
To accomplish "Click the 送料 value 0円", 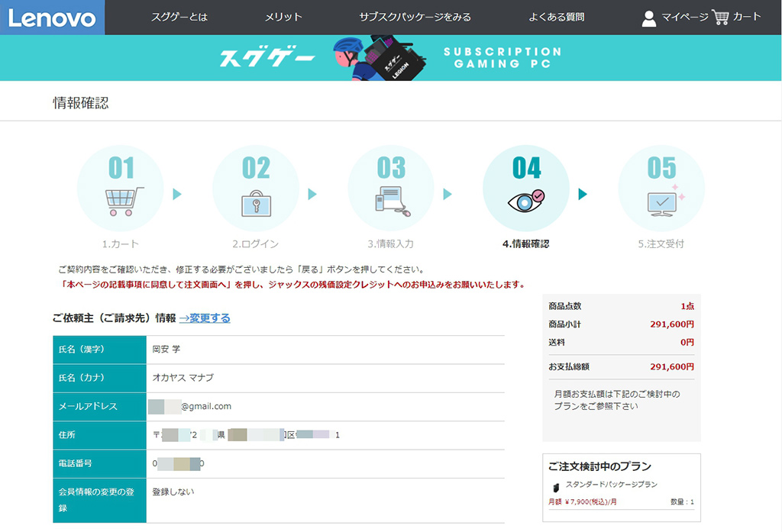I will click(x=687, y=342).
